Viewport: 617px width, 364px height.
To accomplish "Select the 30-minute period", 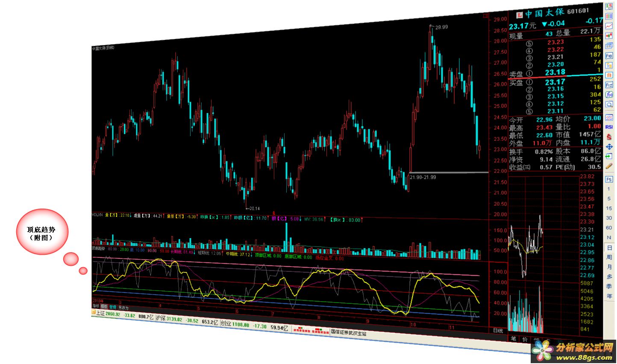I will [x=609, y=218].
